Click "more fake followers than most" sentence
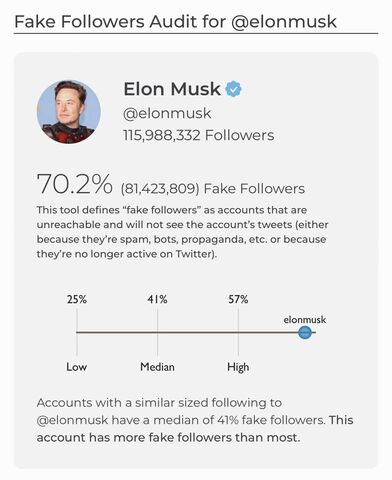This screenshot has height=480, width=392. click(168, 437)
